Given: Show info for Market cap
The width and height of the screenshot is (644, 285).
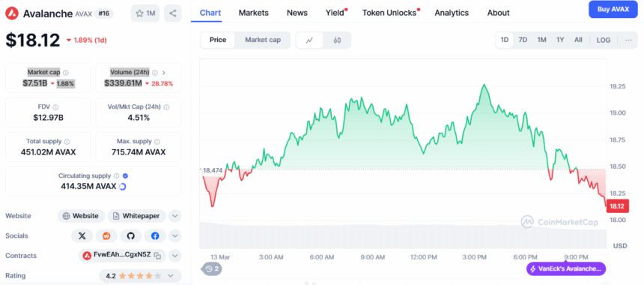Looking at the screenshot, I should (x=66, y=73).
